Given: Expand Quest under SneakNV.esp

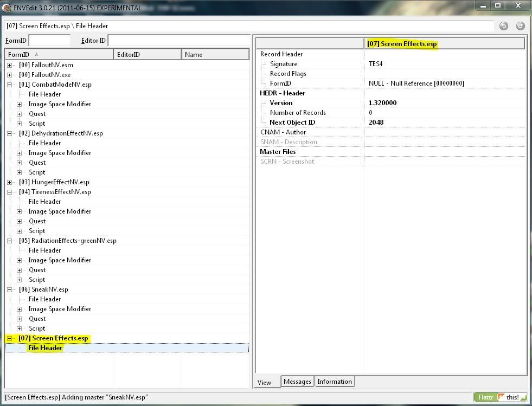Looking at the screenshot, I should 20,319.
